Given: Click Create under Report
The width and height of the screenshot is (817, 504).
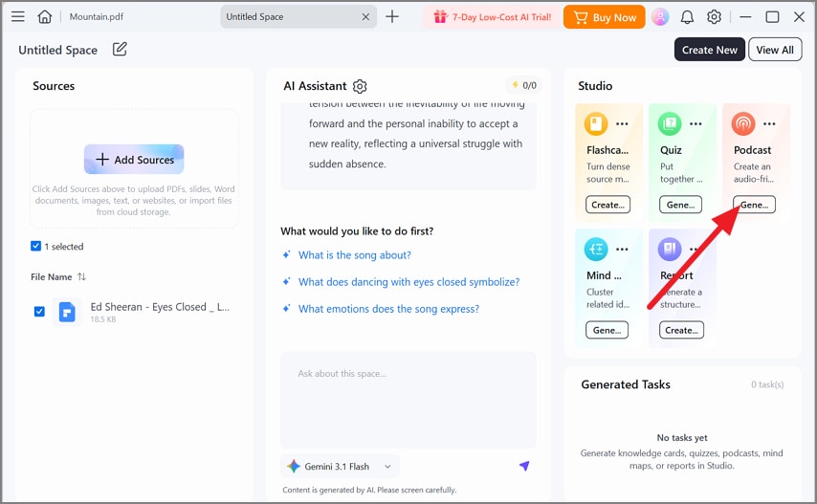Looking at the screenshot, I should pyautogui.click(x=681, y=330).
